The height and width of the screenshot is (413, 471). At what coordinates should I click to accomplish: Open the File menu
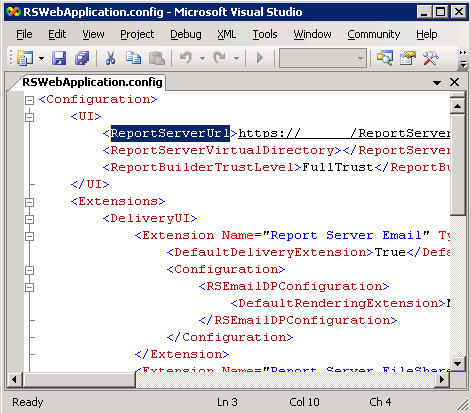[24, 34]
